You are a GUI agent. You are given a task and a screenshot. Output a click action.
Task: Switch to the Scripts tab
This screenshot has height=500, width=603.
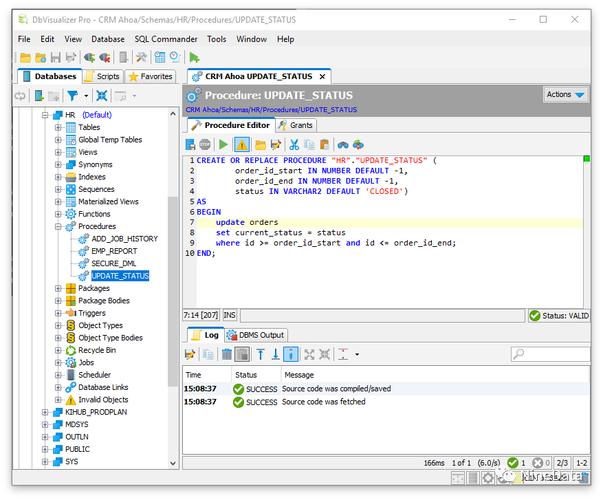click(103, 76)
